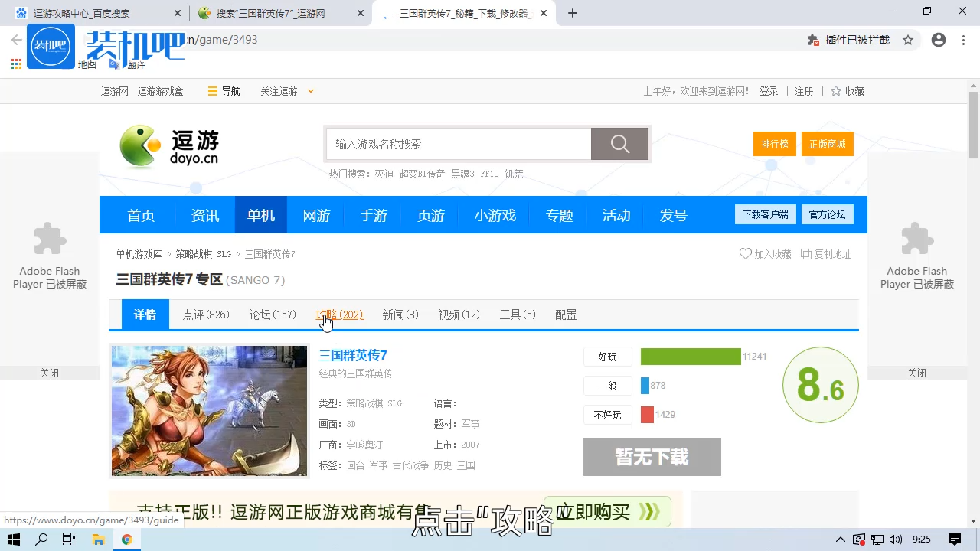980x551 pixels.
Task: Switch to the 点评 (826) tab
Action: [205, 314]
